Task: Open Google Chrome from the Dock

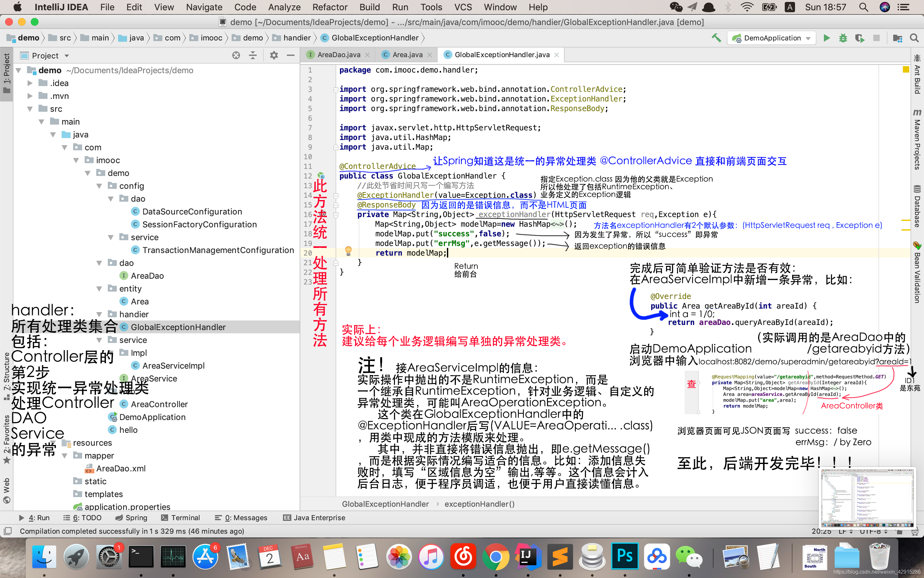Action: (496, 556)
